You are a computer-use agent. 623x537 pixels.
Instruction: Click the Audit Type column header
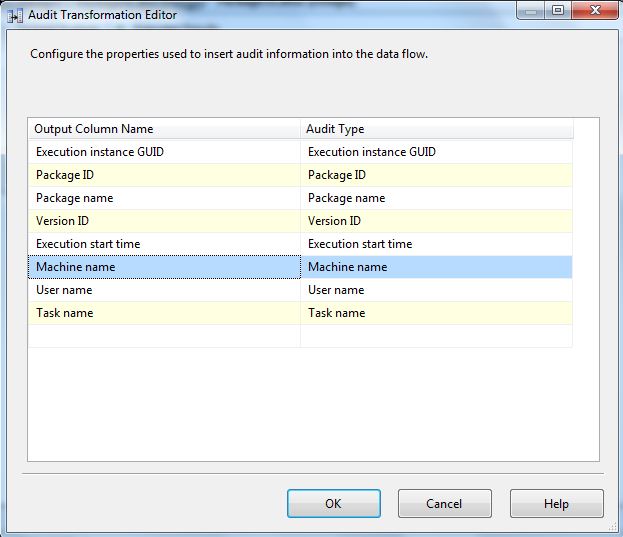point(436,129)
